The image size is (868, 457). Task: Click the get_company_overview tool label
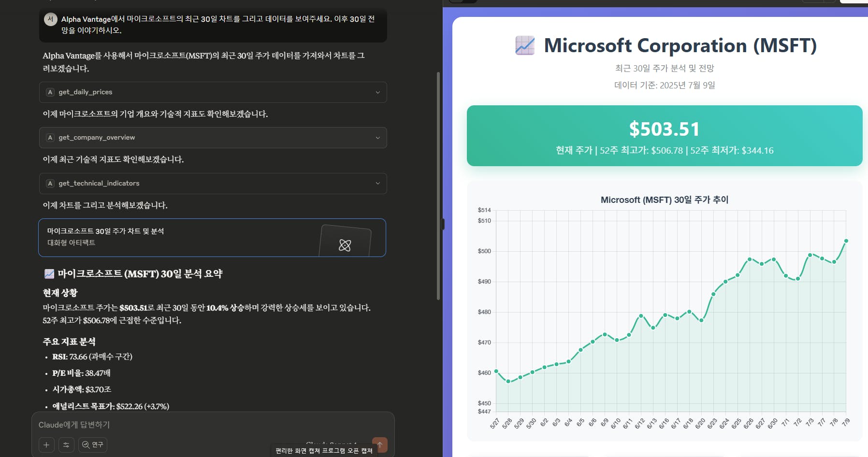click(x=97, y=138)
